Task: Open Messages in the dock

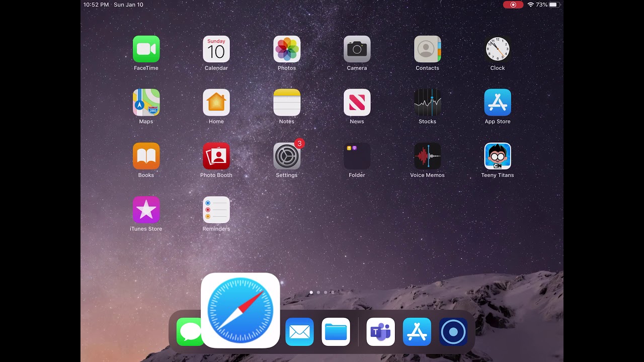Action: [189, 332]
